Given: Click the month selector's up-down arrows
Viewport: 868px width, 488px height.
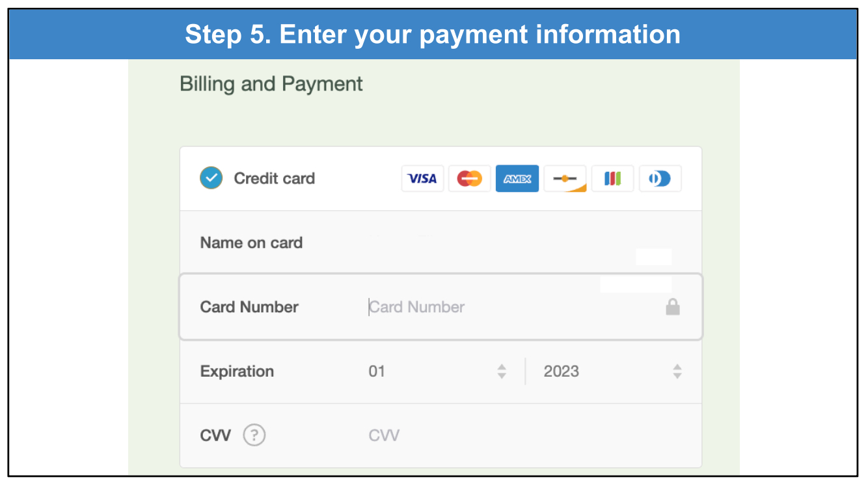Looking at the screenshot, I should click(x=502, y=372).
